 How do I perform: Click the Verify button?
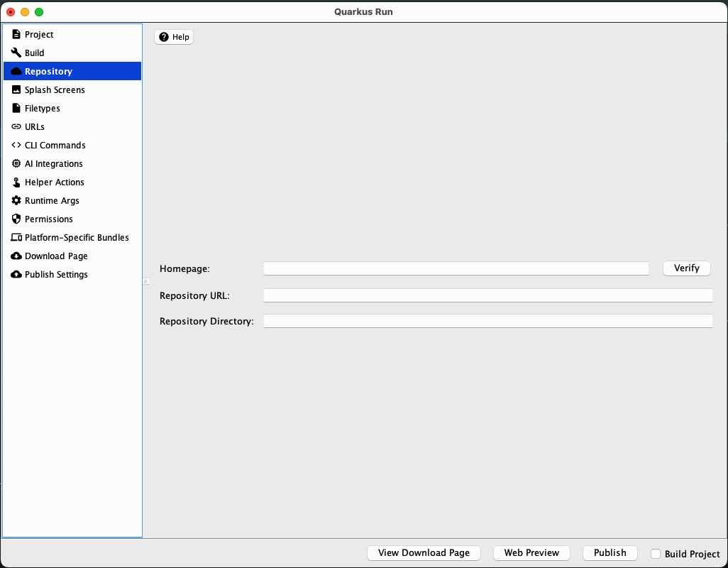[x=687, y=268]
